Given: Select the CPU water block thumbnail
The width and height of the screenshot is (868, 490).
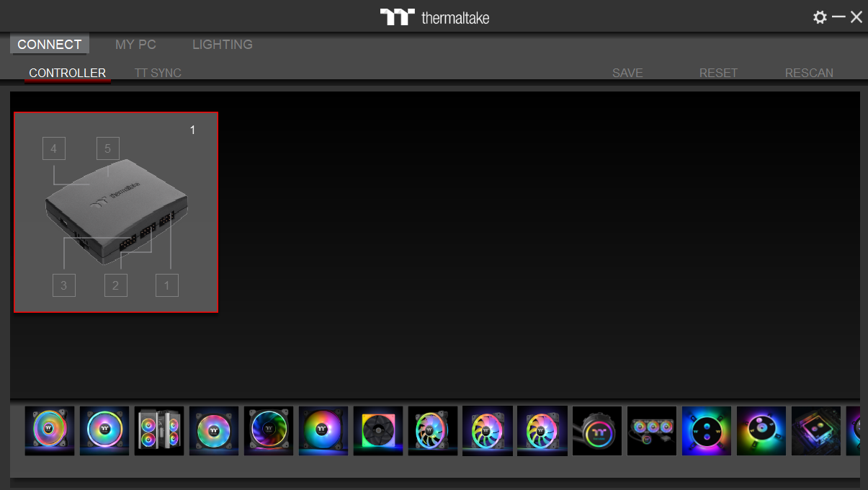Looking at the screenshot, I should (816, 430).
